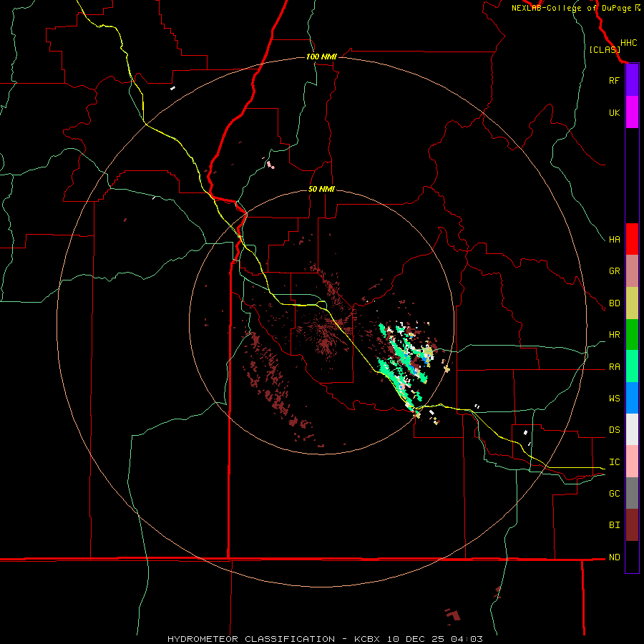Click the BI legend label

tap(614, 525)
